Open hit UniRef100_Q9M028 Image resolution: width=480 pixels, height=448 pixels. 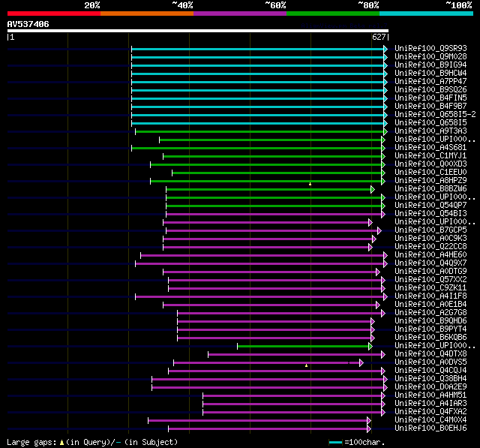coord(430,56)
